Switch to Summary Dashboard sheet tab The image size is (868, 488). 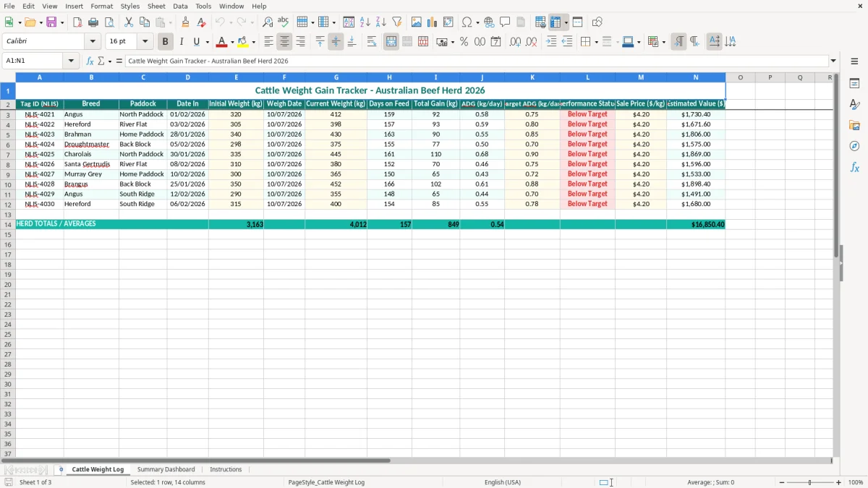point(166,469)
